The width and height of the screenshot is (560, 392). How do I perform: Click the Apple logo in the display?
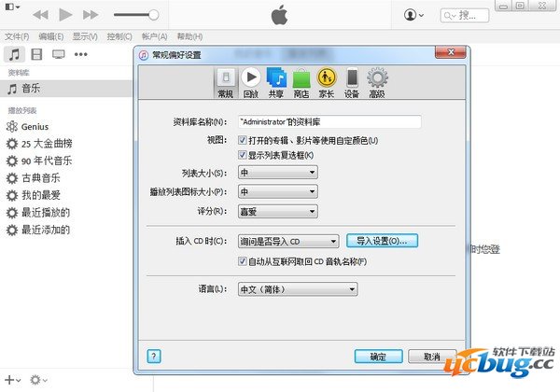[279, 15]
